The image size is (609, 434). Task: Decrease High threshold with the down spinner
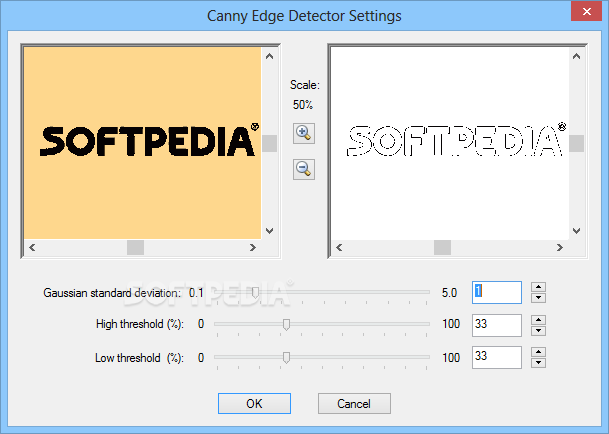[538, 331]
